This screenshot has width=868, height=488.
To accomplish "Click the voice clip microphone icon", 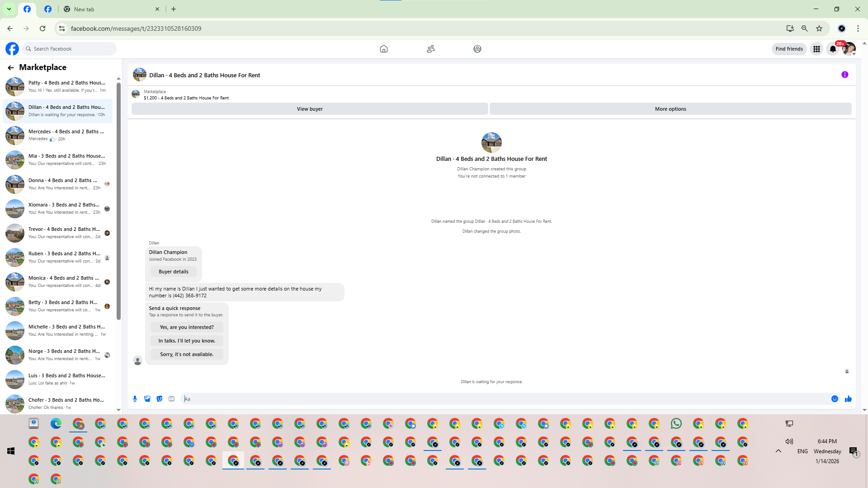I will (135, 399).
